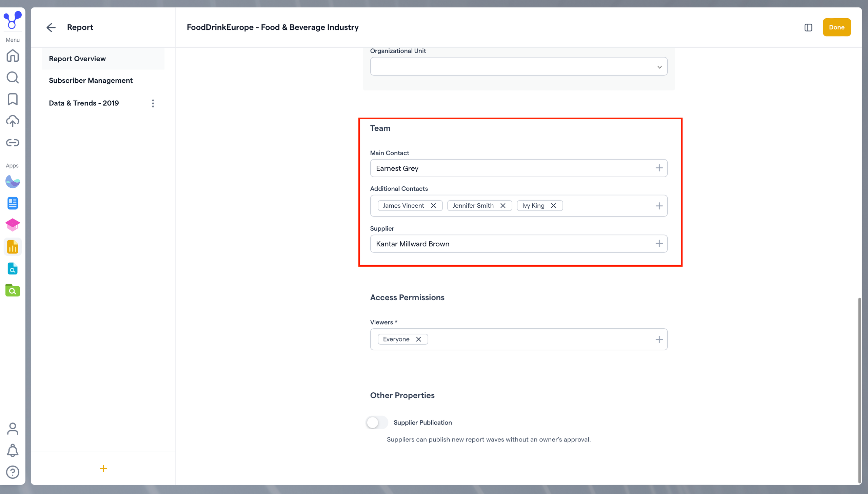The width and height of the screenshot is (868, 494).
Task: Go back with the Report arrow
Action: point(51,27)
